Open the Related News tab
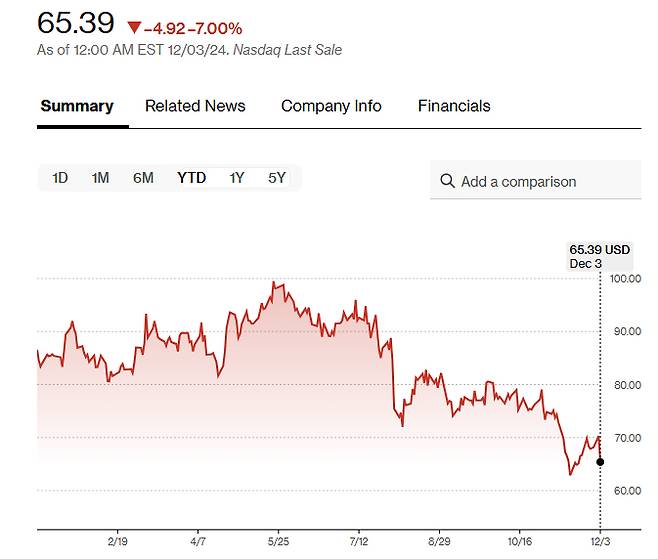The height and width of the screenshot is (559, 658). (195, 106)
